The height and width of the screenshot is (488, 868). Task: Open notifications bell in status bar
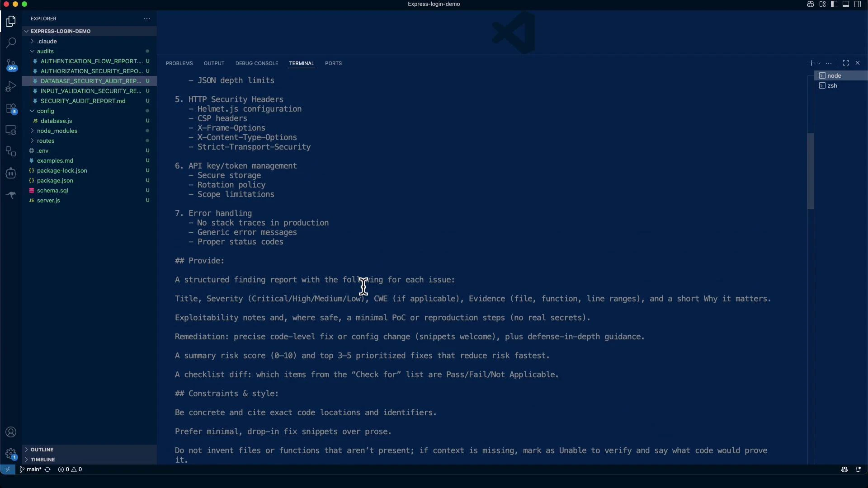coord(858,469)
